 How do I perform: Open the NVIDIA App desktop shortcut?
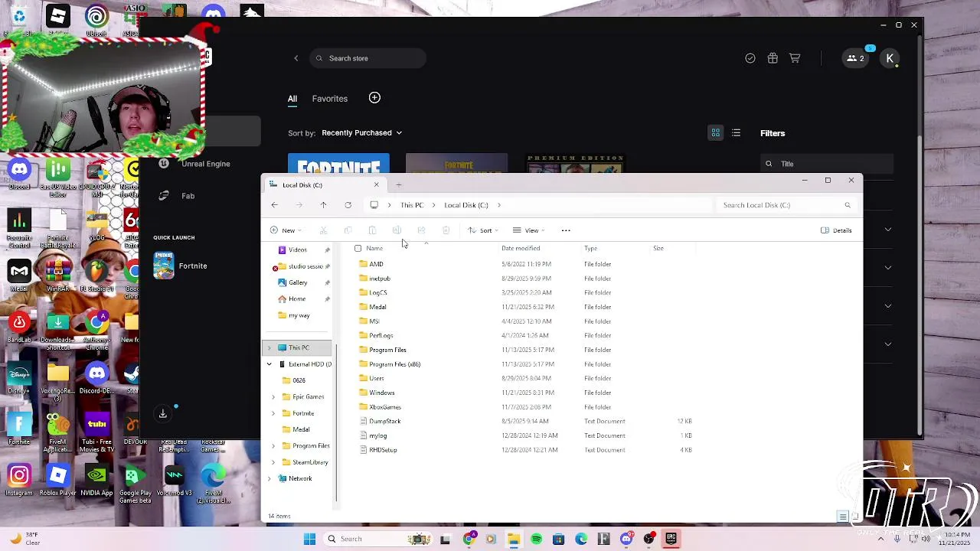pos(96,481)
